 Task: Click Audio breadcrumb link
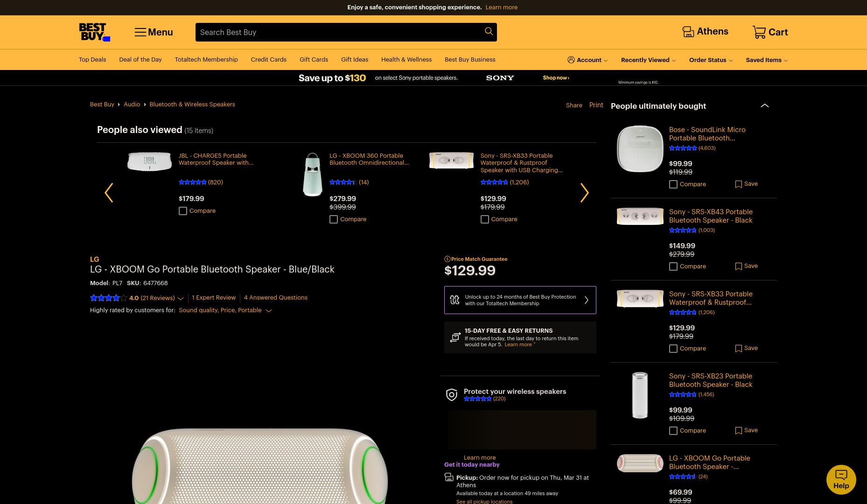tap(132, 104)
